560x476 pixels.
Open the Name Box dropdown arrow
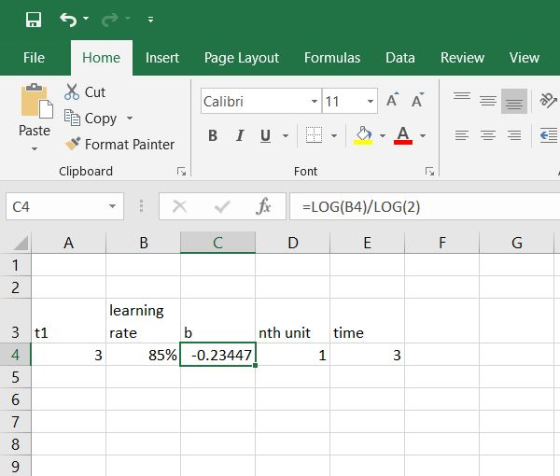(x=112, y=206)
